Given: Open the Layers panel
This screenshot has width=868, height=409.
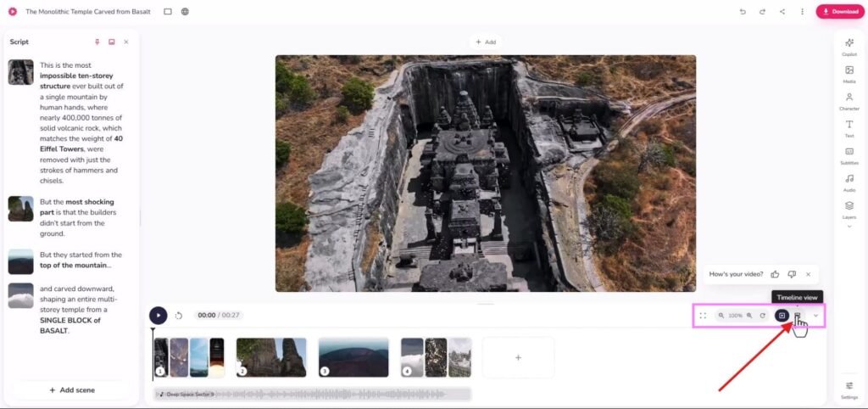Looking at the screenshot, I should [x=849, y=210].
